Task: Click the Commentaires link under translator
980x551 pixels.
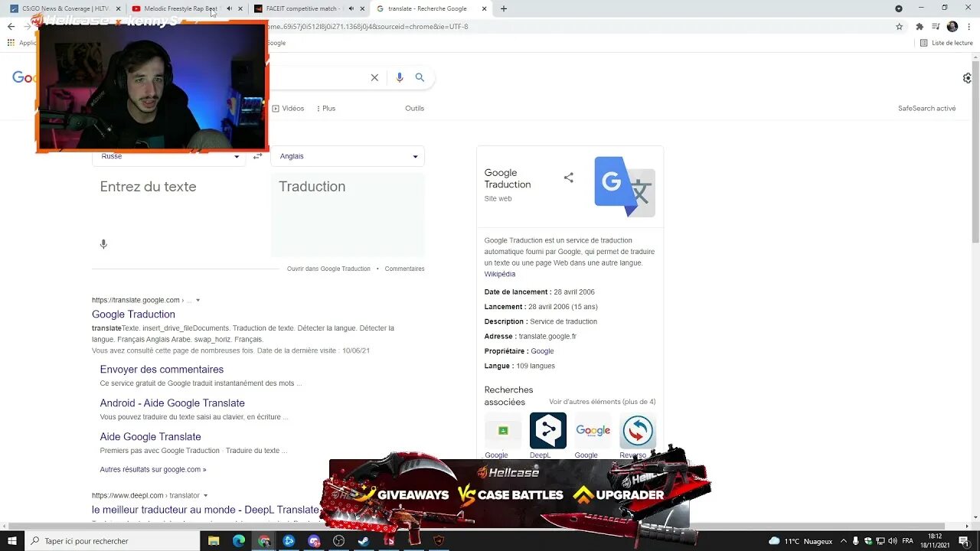Action: tap(404, 269)
